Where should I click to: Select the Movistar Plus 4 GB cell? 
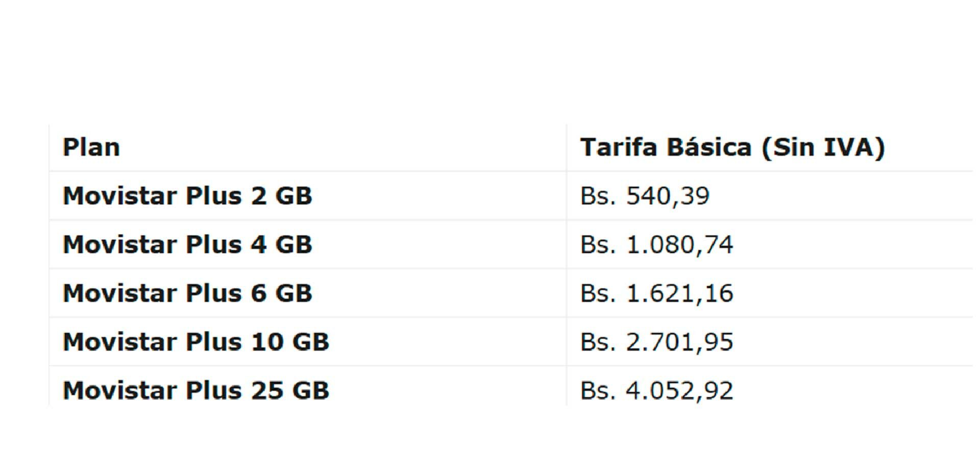point(187,245)
